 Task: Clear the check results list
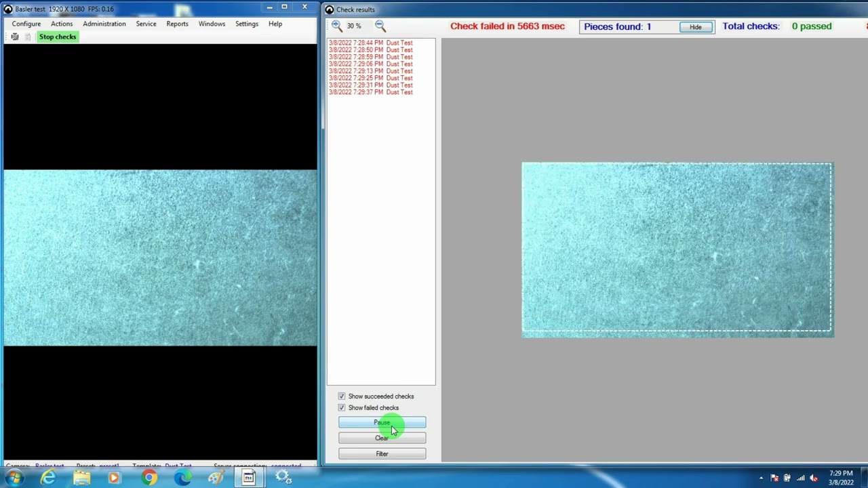pos(382,438)
